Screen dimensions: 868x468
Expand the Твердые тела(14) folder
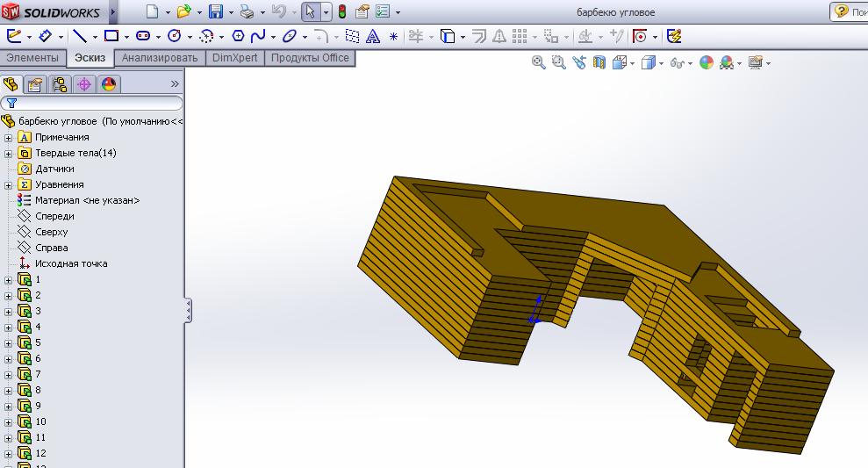(9, 153)
